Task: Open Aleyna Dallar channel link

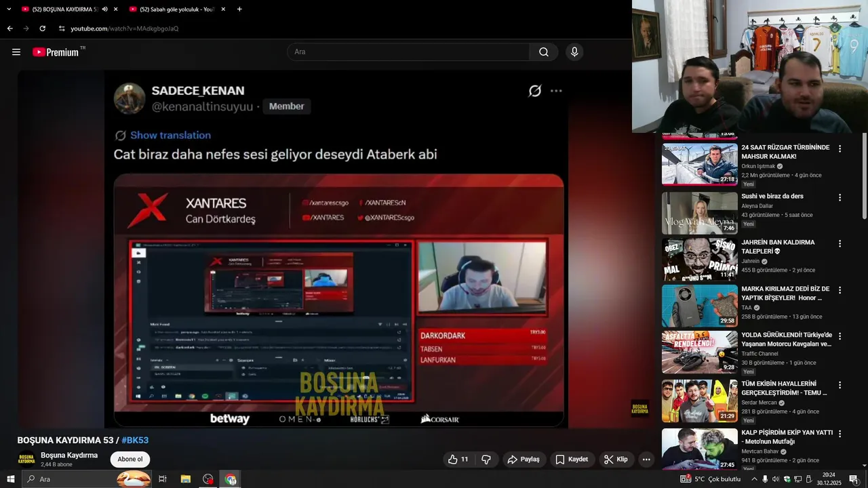Action: click(757, 206)
